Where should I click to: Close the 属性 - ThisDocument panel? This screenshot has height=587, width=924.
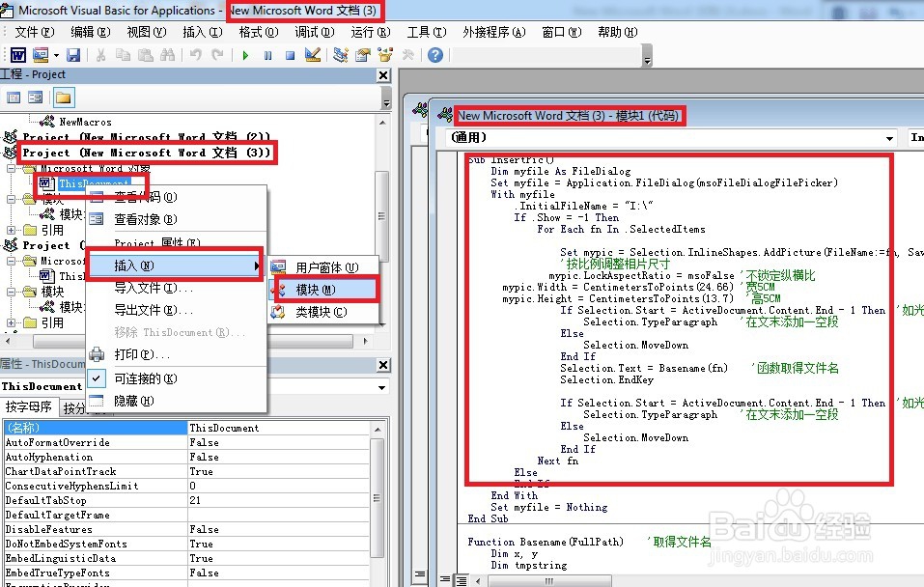pyautogui.click(x=383, y=365)
